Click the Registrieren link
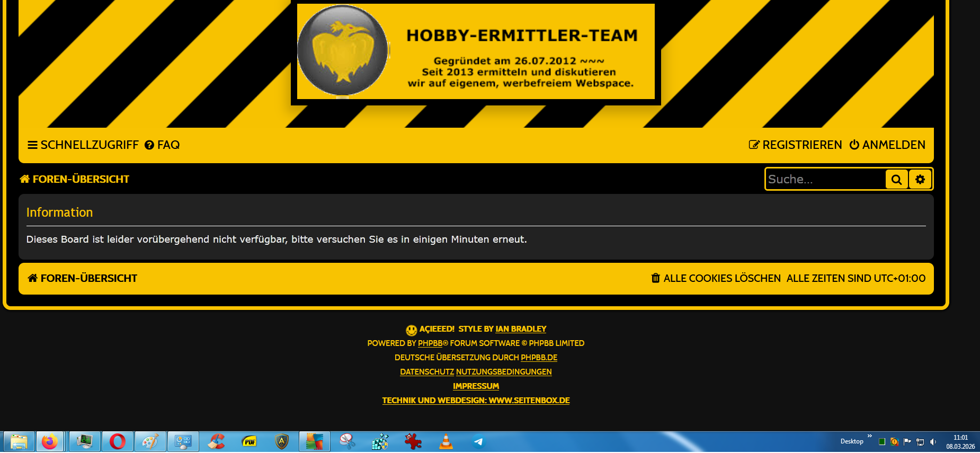This screenshot has height=453, width=980. tap(795, 145)
